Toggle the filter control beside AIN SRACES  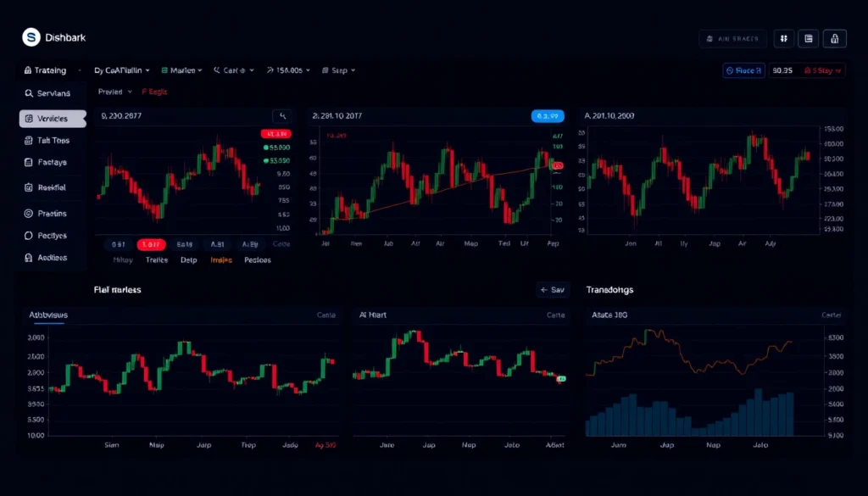tap(784, 39)
